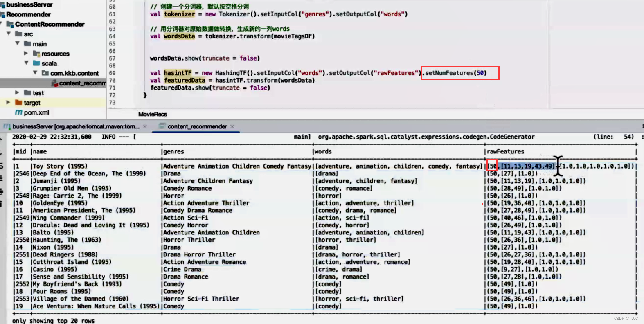Collapse the src folder arrow

[9, 34]
